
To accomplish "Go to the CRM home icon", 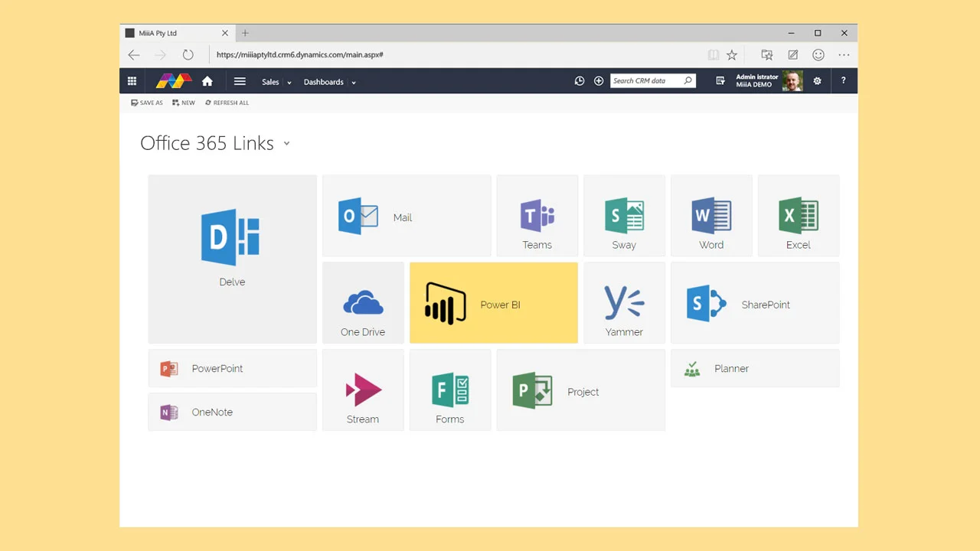I will tap(207, 81).
